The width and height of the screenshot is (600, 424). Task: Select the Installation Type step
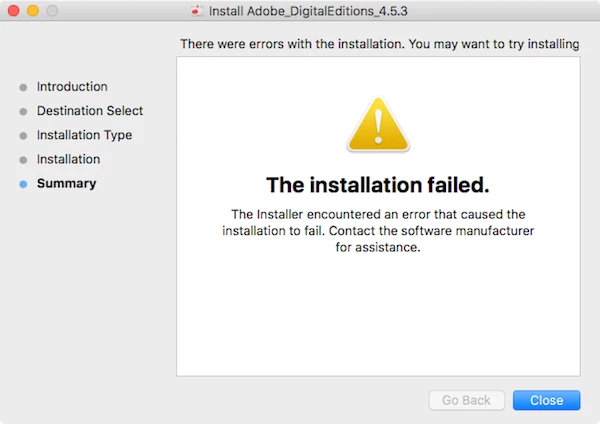point(85,135)
